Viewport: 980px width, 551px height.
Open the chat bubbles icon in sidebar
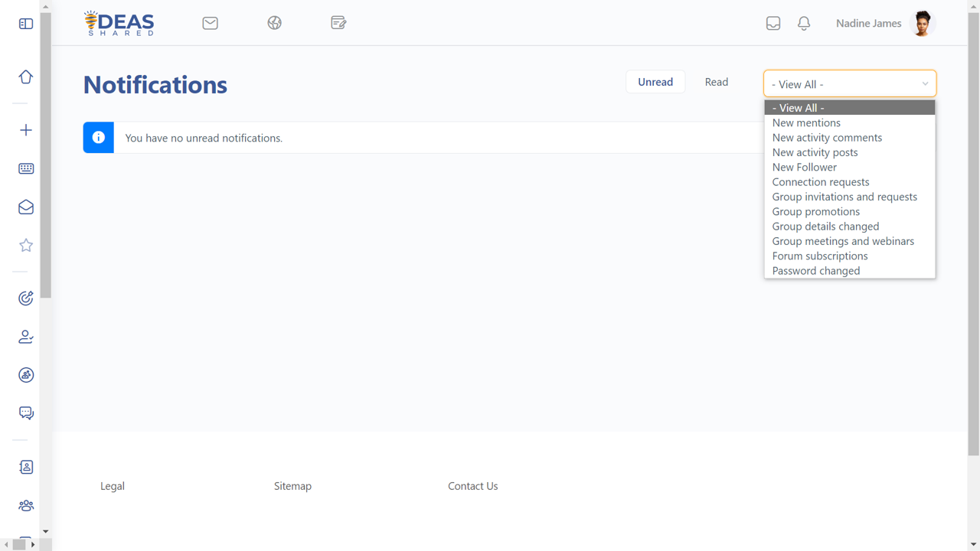point(26,413)
